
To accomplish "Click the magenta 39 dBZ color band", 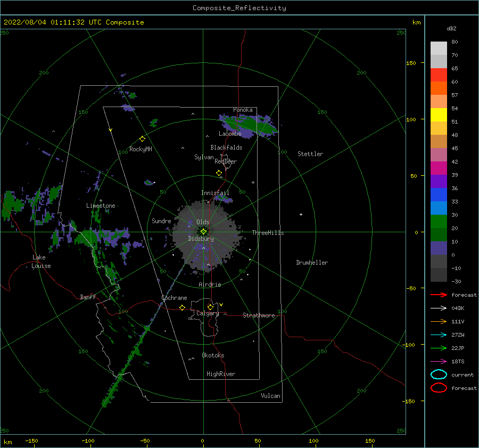I will [439, 168].
